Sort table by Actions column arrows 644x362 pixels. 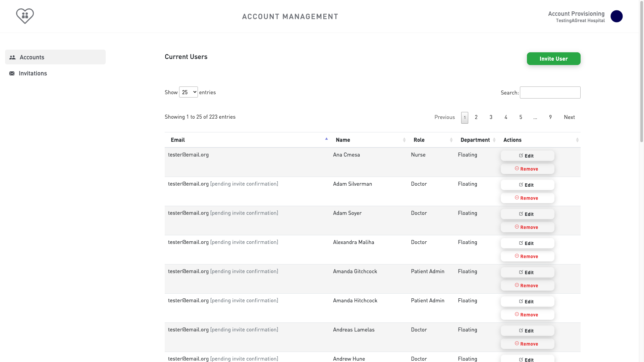(577, 140)
